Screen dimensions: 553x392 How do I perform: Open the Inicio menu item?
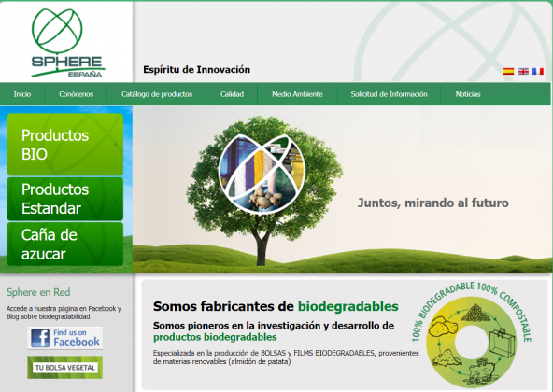pyautogui.click(x=22, y=94)
